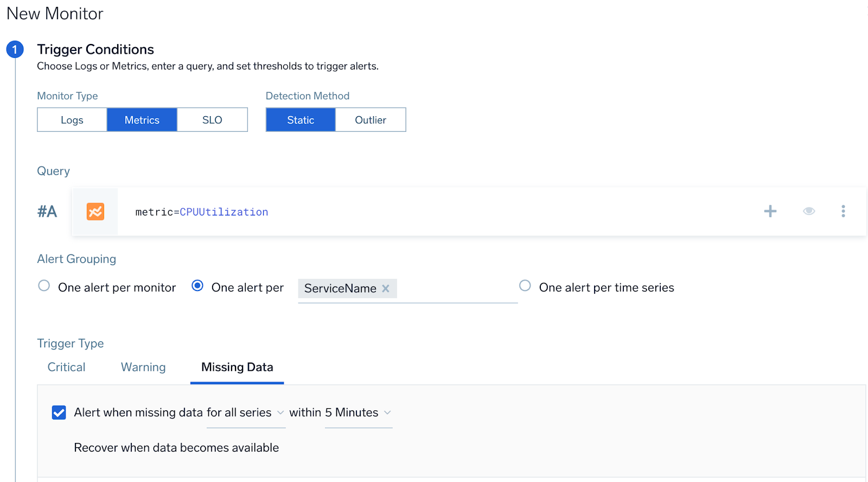Switch to the Critical trigger tab
Viewport: 868px width, 482px height.
[x=66, y=367]
